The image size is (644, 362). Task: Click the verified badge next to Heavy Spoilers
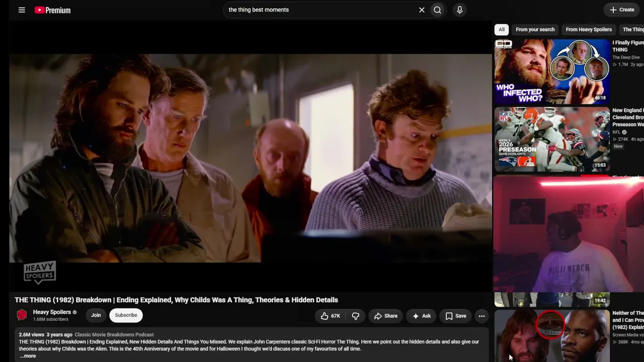pyautogui.click(x=75, y=312)
